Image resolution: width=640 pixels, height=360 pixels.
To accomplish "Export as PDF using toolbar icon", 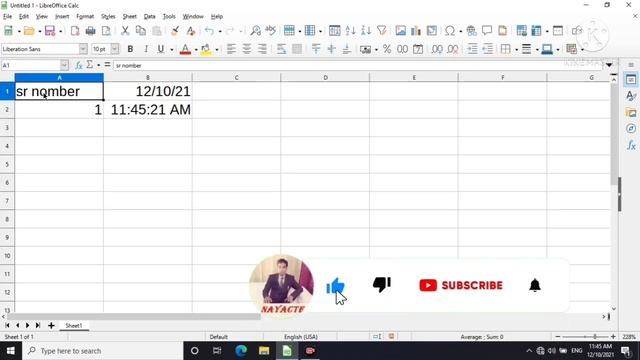I will [x=75, y=31].
